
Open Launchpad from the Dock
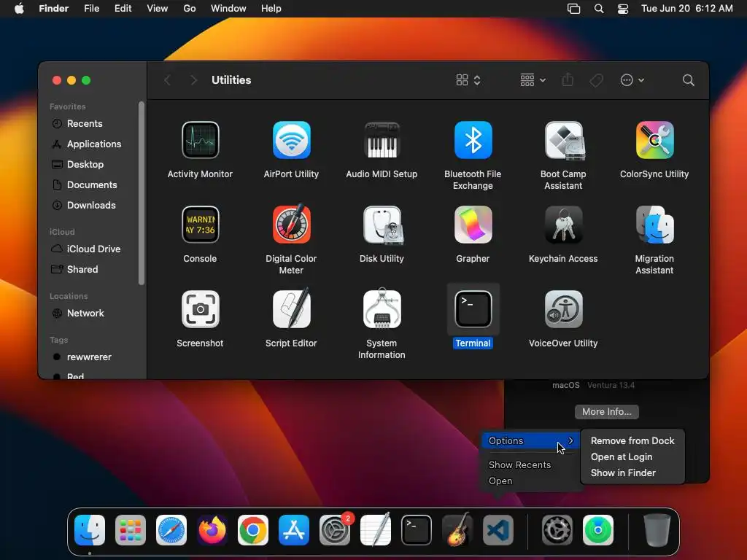131,529
